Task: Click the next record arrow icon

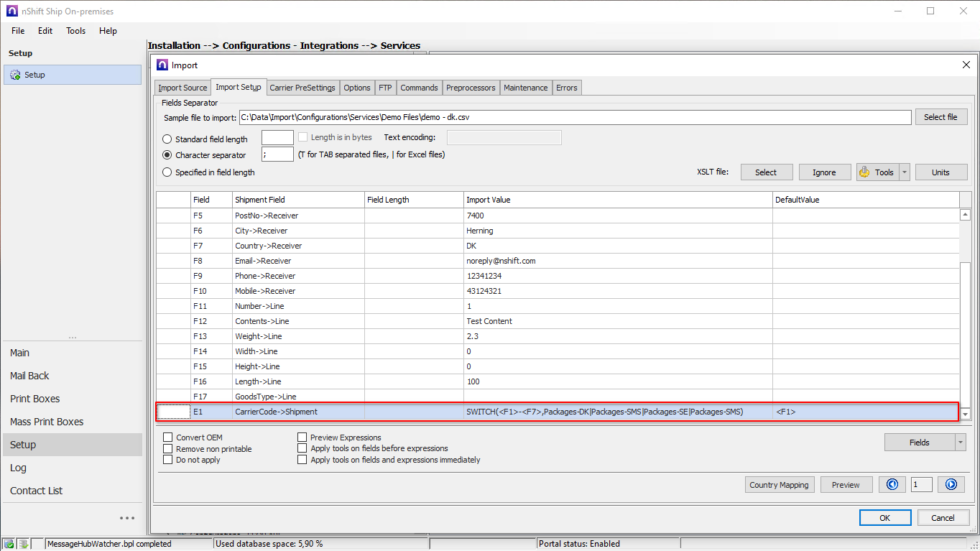Action: (951, 485)
